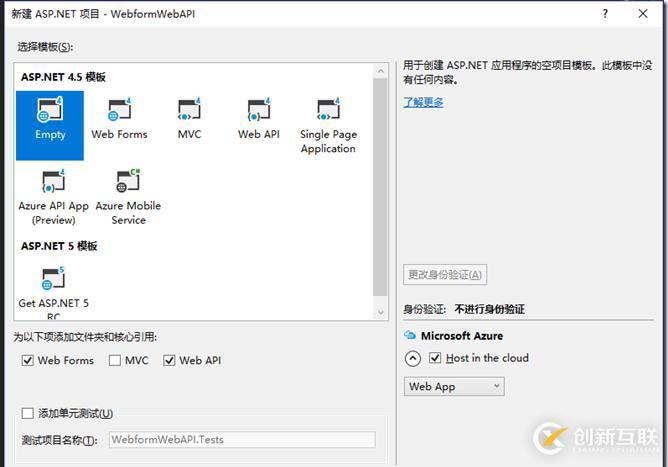The image size is (668, 467).
Task: Choose Single Page Application template
Action: (x=328, y=126)
